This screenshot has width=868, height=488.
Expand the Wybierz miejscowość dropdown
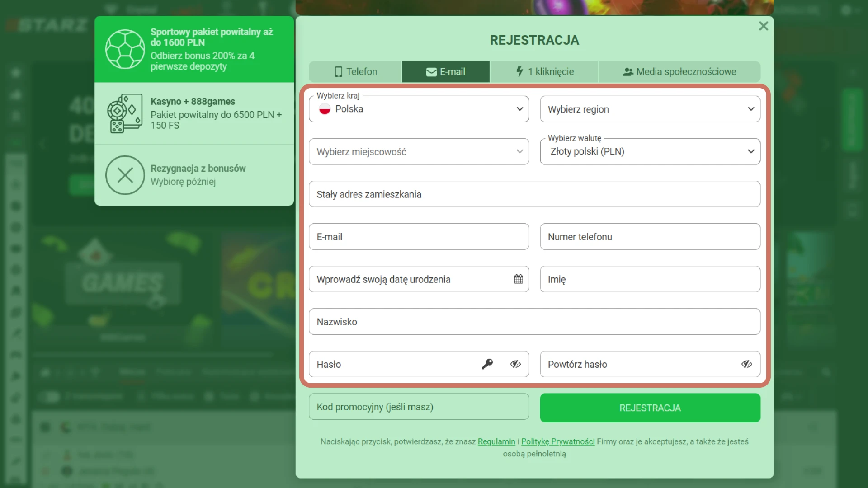click(419, 152)
